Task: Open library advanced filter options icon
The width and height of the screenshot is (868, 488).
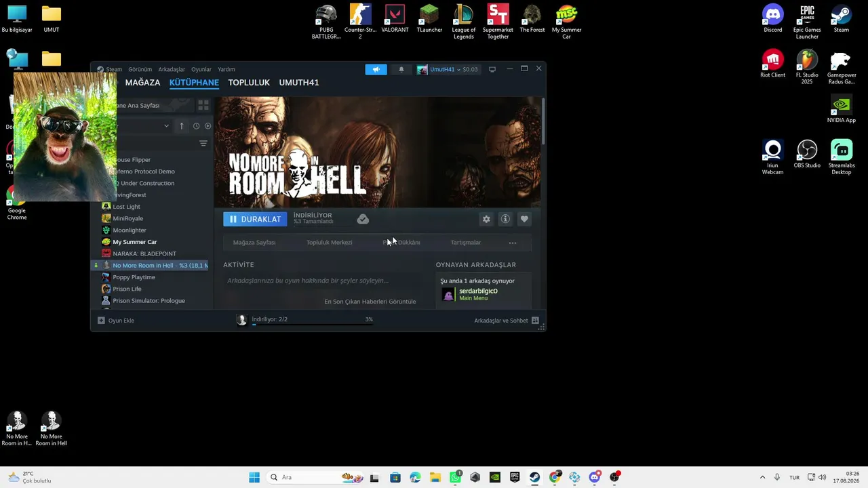Action: [203, 143]
